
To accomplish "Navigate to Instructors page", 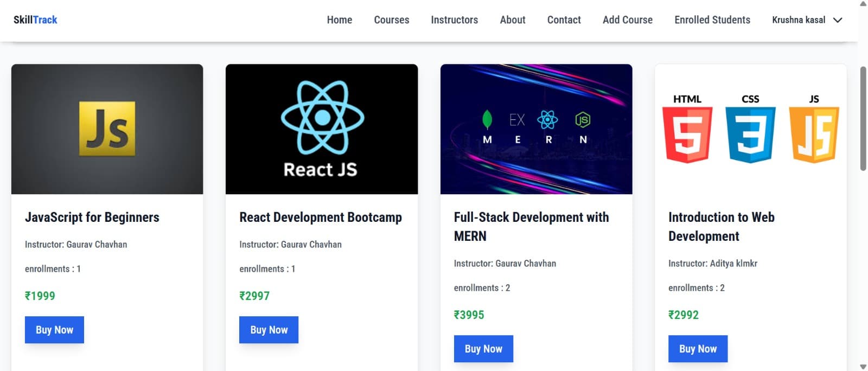I will [454, 20].
